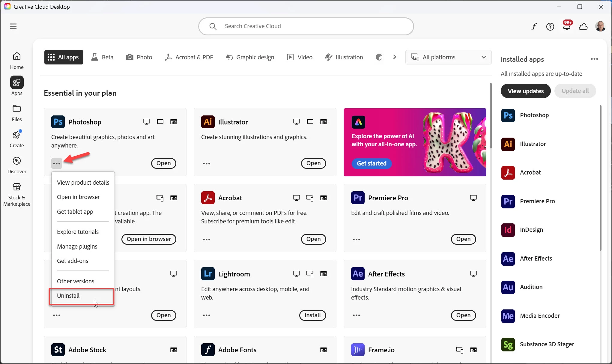
Task: Open the Fonts icon in header
Action: click(534, 27)
